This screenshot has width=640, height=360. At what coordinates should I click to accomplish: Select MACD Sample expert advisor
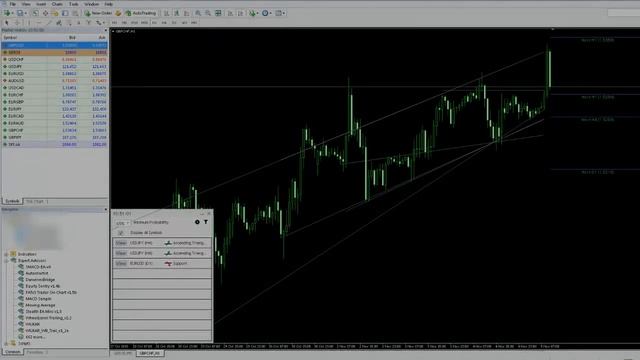(38, 299)
